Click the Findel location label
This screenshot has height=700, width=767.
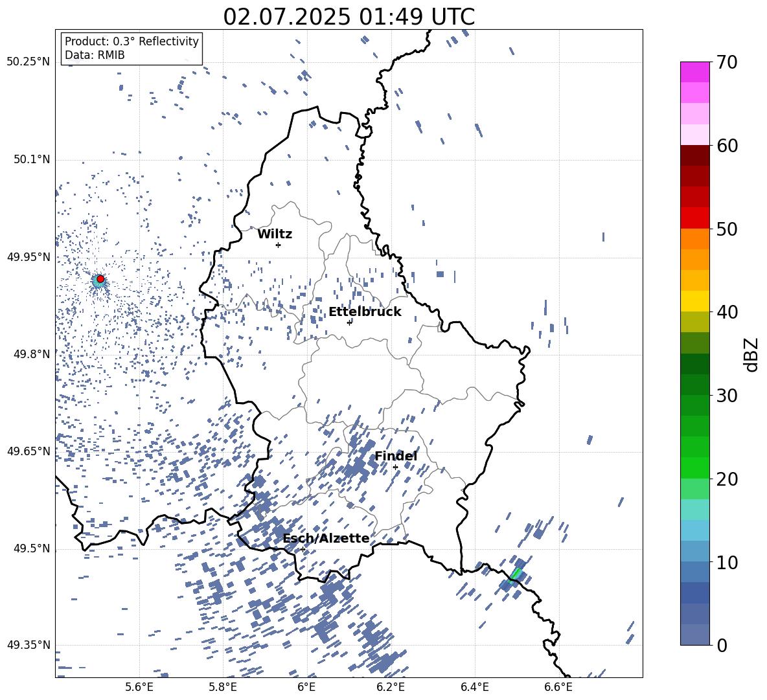tap(396, 456)
